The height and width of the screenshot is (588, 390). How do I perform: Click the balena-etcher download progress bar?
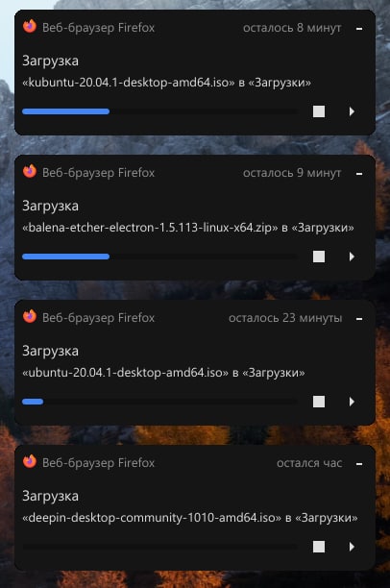(x=159, y=257)
